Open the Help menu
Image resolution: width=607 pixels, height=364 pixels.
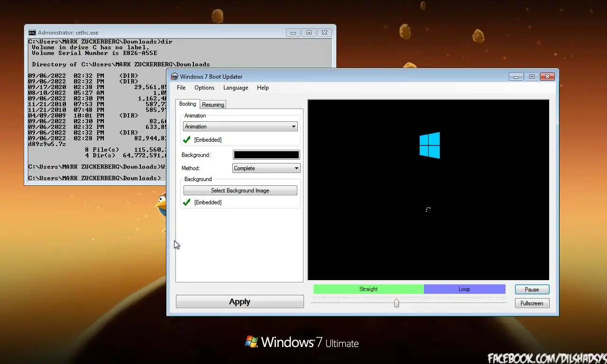pyautogui.click(x=263, y=88)
